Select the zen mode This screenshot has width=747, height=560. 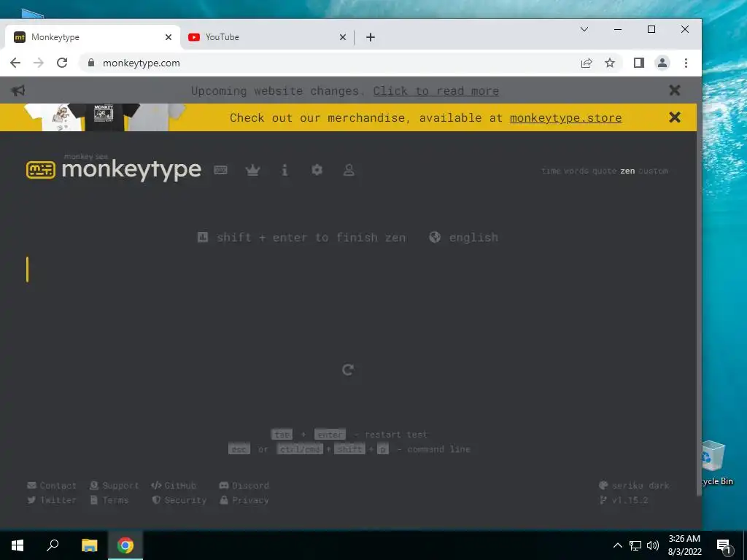pyautogui.click(x=627, y=171)
